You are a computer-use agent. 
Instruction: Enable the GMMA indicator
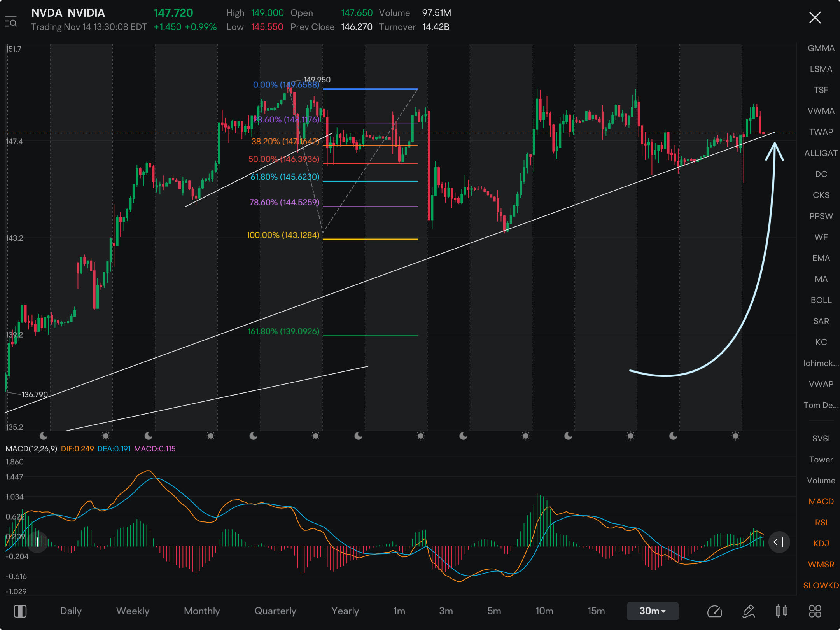pos(821,48)
